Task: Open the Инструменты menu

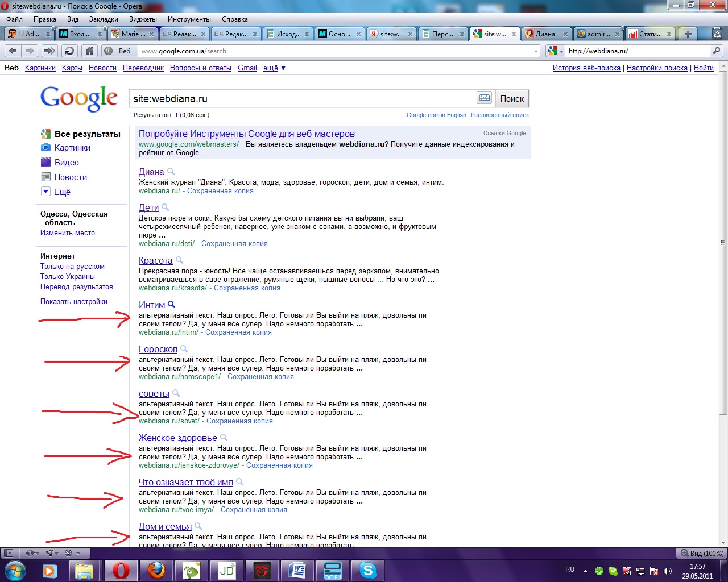Action: (189, 19)
